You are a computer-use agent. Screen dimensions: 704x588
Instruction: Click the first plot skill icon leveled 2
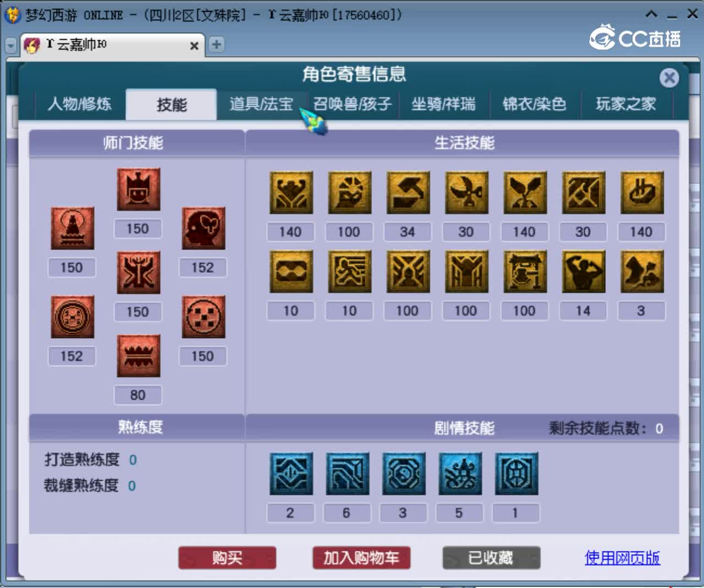291,474
